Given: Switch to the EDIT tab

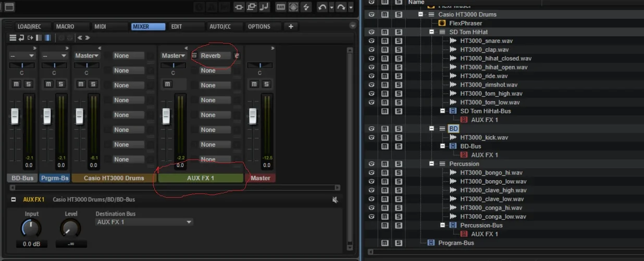Looking at the screenshot, I should (x=177, y=27).
